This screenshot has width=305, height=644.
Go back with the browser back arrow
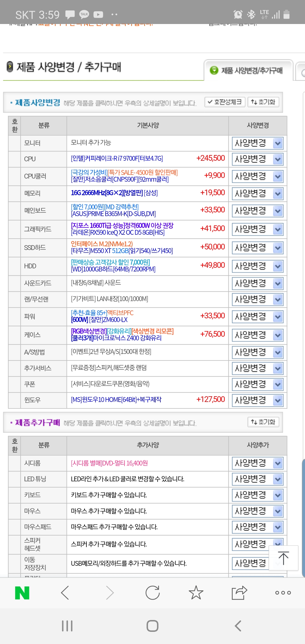[x=65, y=593]
